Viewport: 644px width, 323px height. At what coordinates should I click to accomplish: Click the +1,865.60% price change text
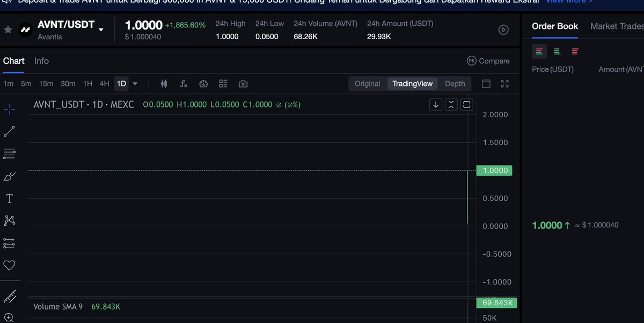(x=185, y=25)
